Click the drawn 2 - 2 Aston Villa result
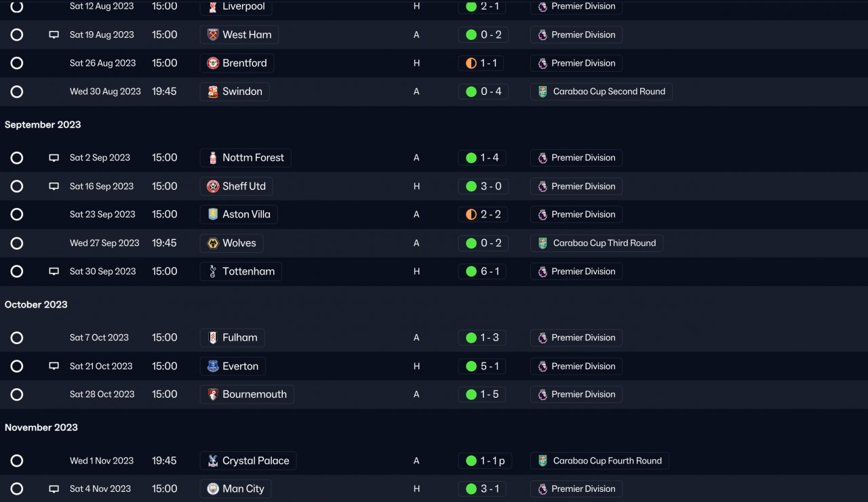 pos(490,214)
